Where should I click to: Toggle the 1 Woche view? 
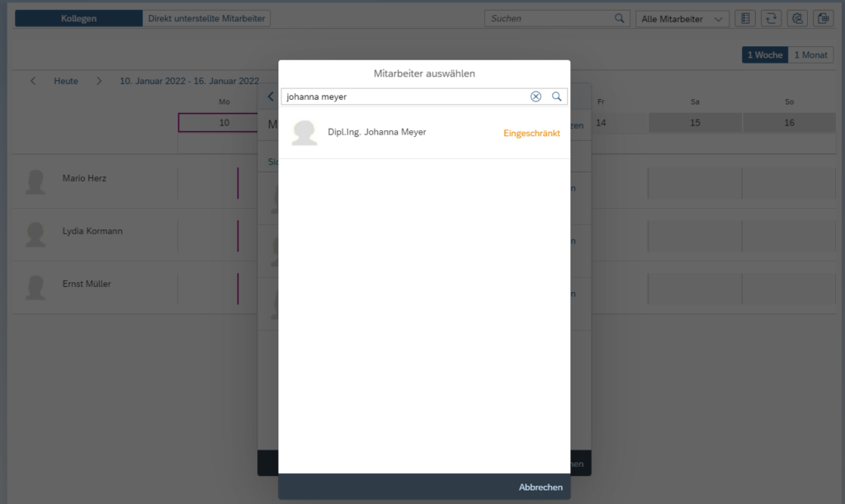764,55
